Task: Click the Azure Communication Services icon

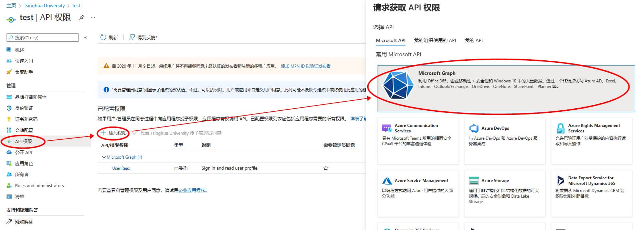Action: (387, 129)
